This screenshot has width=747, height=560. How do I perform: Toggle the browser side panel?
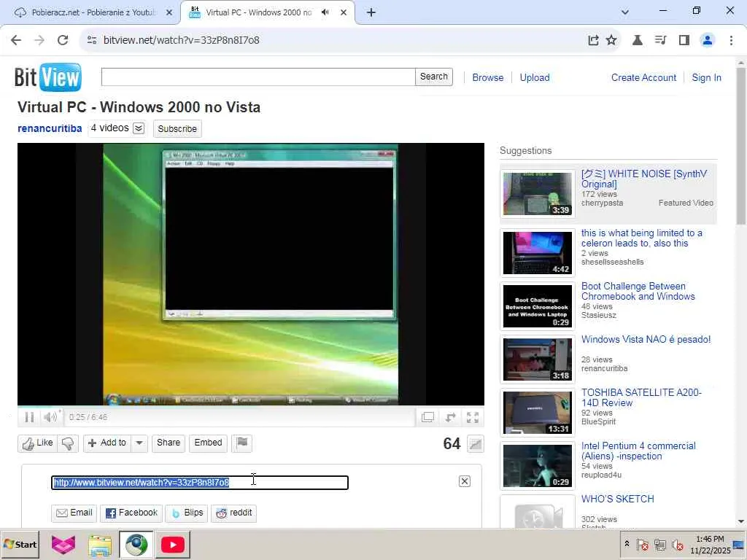(684, 40)
